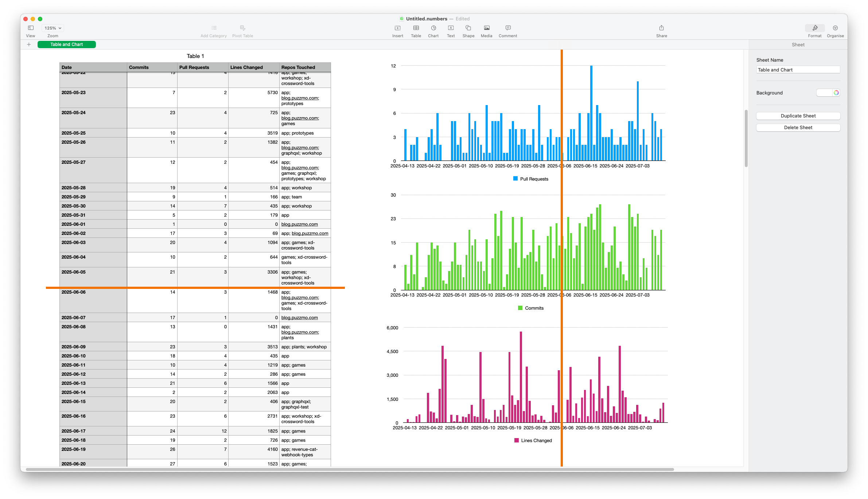Toggle the Format inspector panel
868x499 pixels.
tap(814, 28)
